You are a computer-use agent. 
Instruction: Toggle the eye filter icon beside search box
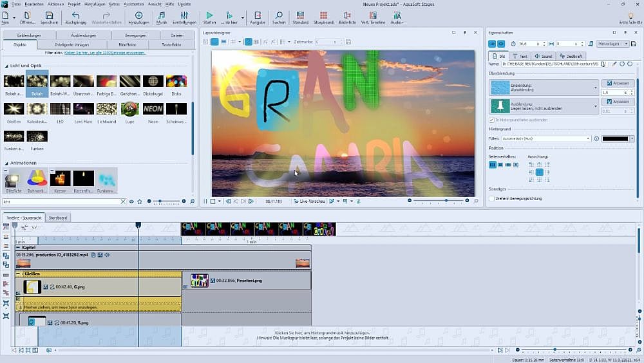click(131, 201)
